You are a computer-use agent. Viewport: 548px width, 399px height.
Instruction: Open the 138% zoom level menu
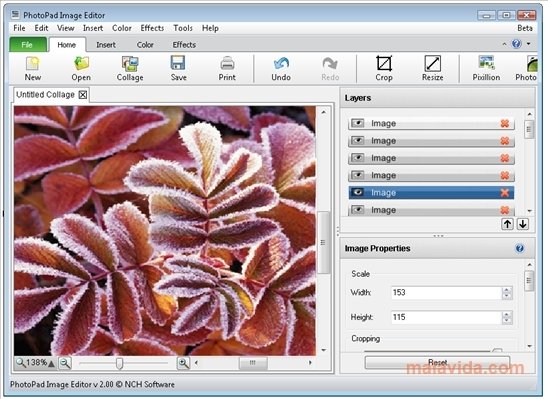point(36,363)
